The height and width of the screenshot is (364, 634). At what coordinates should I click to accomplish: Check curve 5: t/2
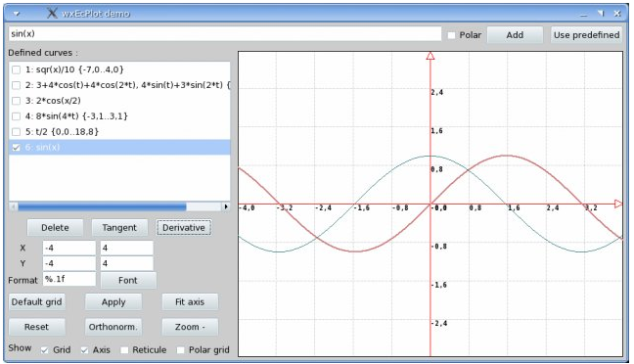(x=17, y=131)
